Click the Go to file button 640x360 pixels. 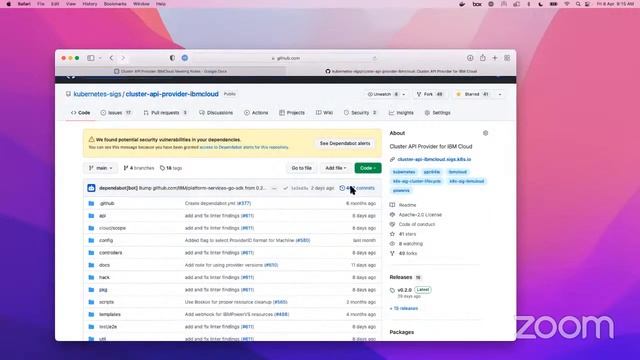click(302, 168)
